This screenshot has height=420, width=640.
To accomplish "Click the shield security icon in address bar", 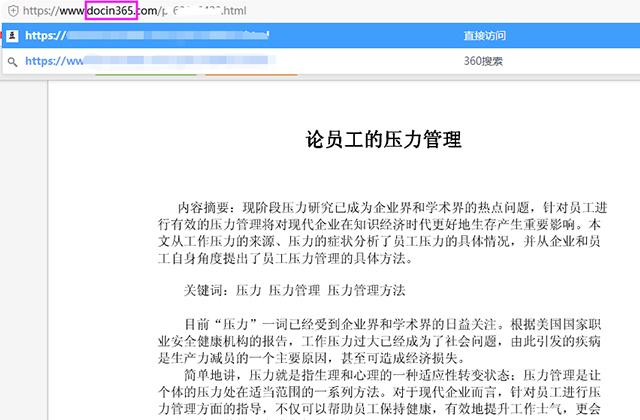I will click(13, 11).
